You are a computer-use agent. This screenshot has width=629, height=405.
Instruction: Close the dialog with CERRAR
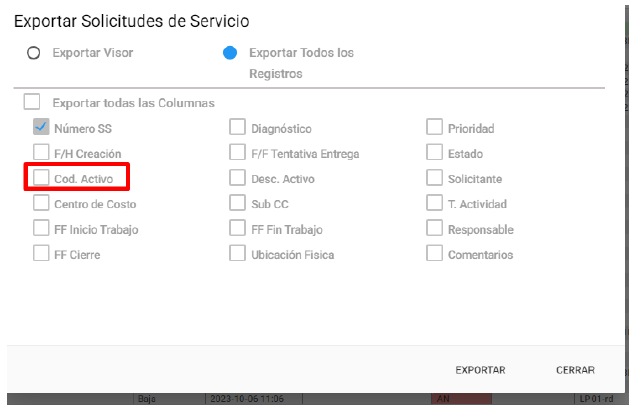pos(575,370)
